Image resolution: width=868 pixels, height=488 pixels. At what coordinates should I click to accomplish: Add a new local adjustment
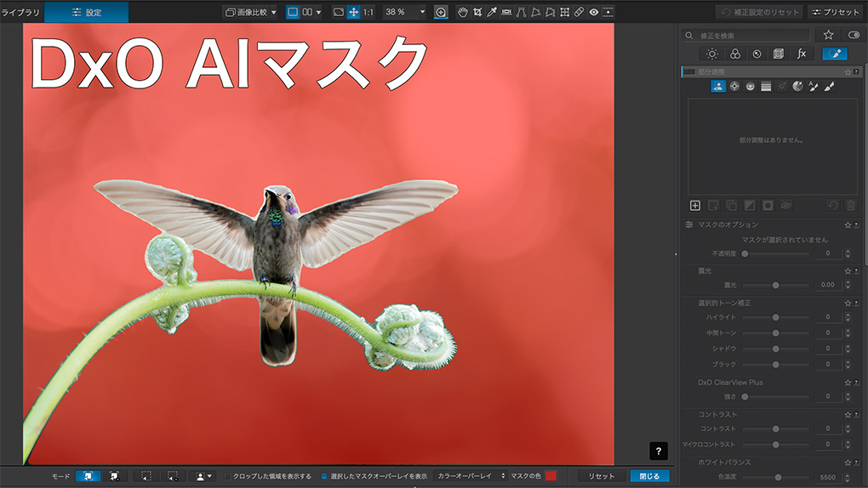pos(695,206)
